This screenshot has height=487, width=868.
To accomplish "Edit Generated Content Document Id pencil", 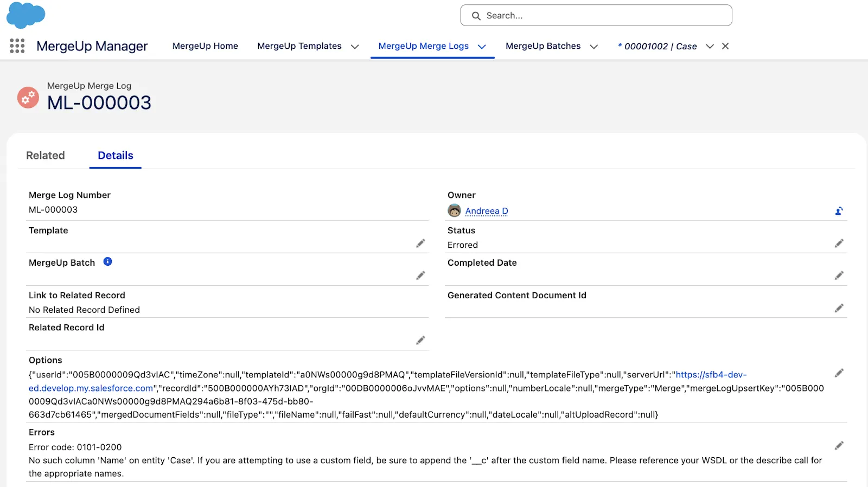I will tap(839, 308).
